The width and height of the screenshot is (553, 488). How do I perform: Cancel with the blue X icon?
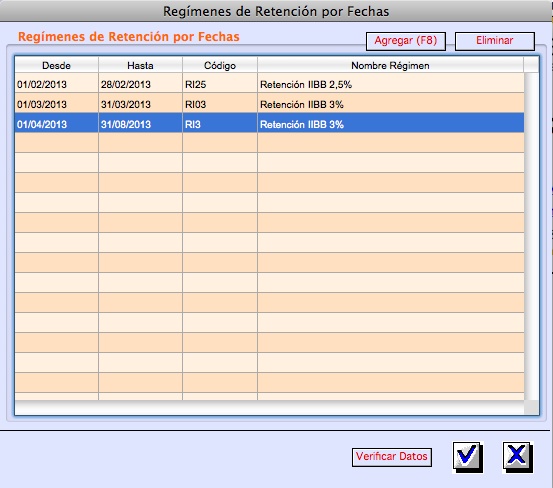[518, 457]
